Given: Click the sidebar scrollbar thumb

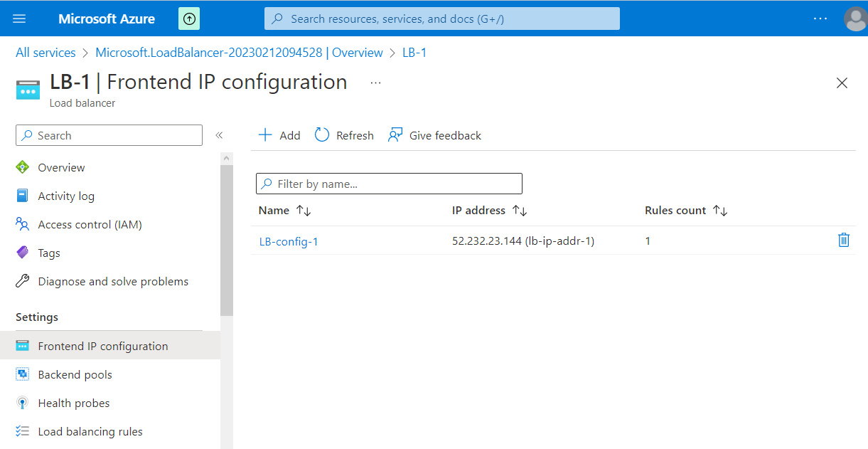Looking at the screenshot, I should pos(227,241).
